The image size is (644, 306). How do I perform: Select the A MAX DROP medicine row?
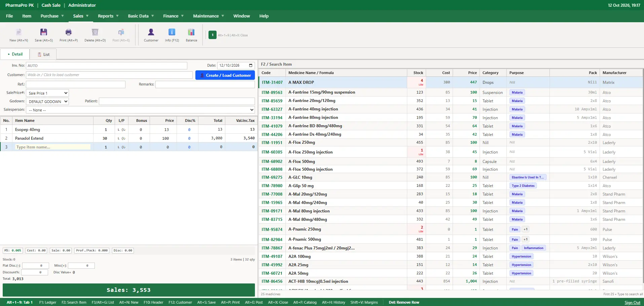point(451,82)
